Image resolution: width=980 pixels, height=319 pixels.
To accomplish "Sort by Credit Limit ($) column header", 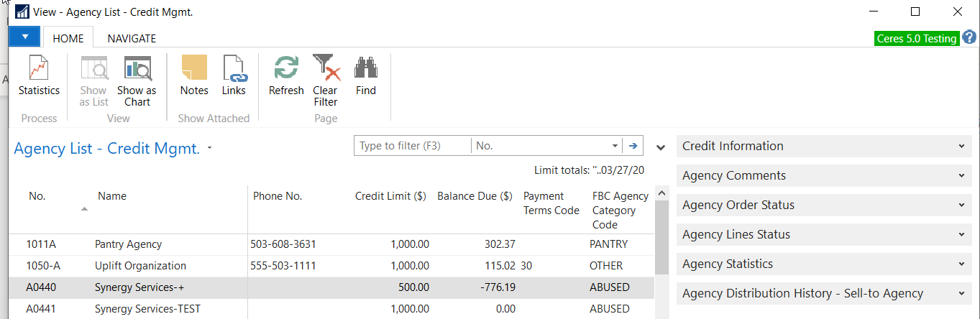I will [x=390, y=196].
